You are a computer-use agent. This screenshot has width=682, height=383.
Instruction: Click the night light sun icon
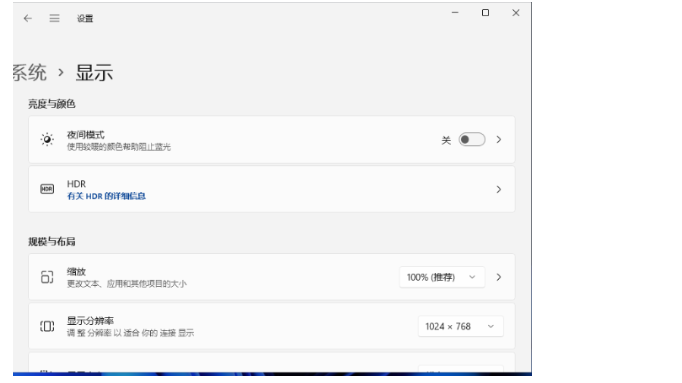pyautogui.click(x=47, y=140)
